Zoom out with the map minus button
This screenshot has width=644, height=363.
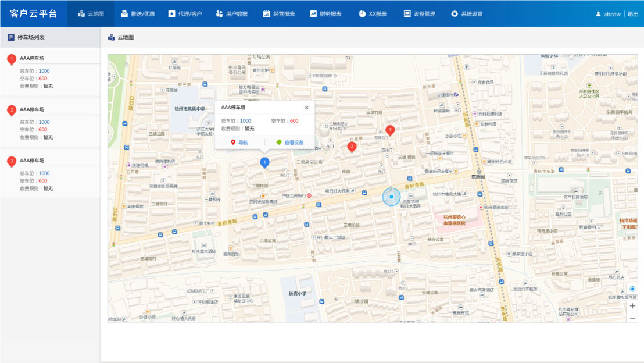pyautogui.click(x=632, y=318)
